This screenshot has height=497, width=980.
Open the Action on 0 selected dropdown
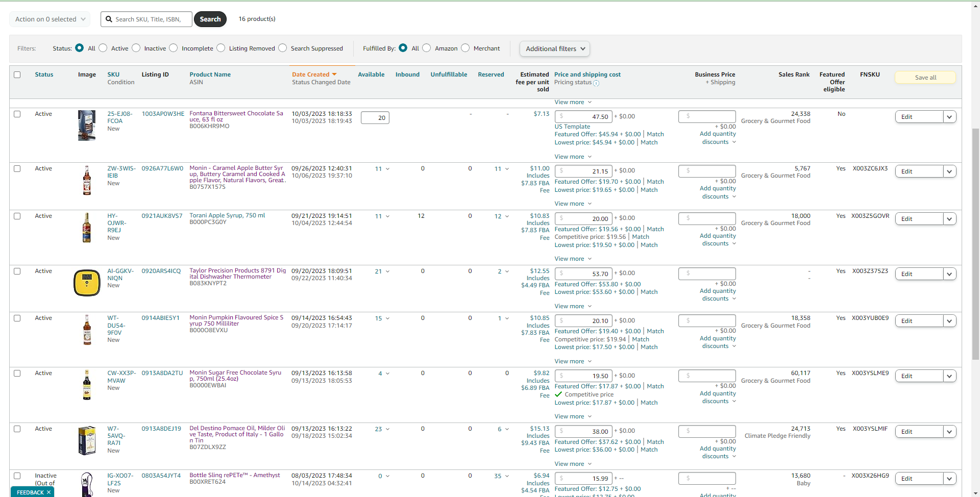50,19
